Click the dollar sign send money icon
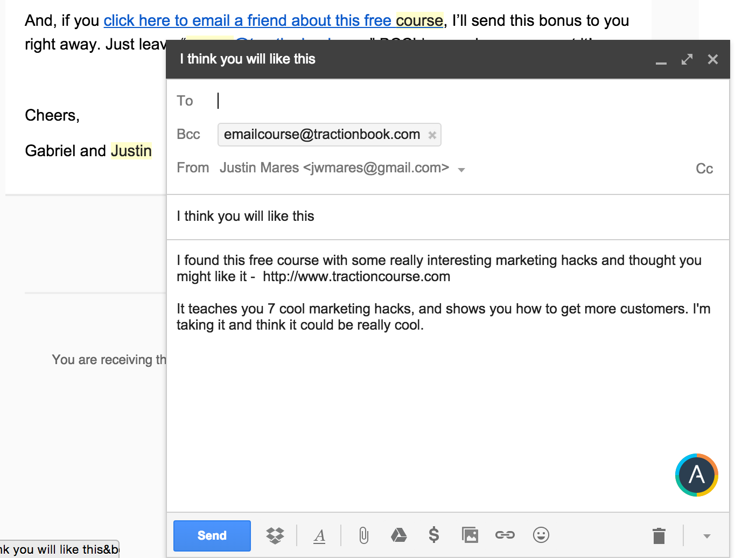 (x=433, y=535)
